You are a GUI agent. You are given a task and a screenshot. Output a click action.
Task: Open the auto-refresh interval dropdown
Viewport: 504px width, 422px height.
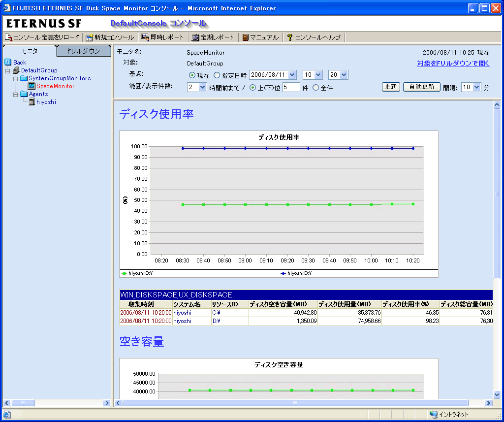click(476, 87)
